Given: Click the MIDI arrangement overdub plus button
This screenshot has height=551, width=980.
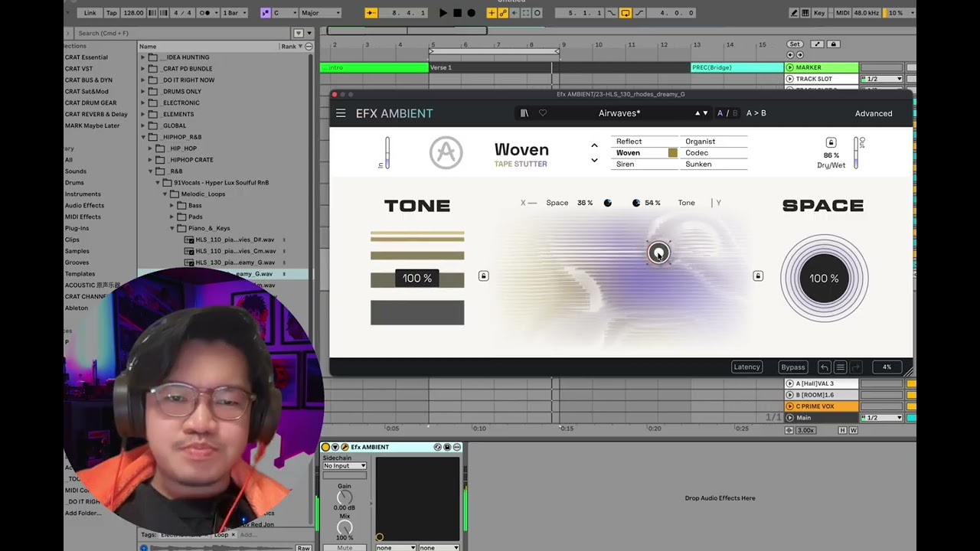Looking at the screenshot, I should click(x=492, y=13).
